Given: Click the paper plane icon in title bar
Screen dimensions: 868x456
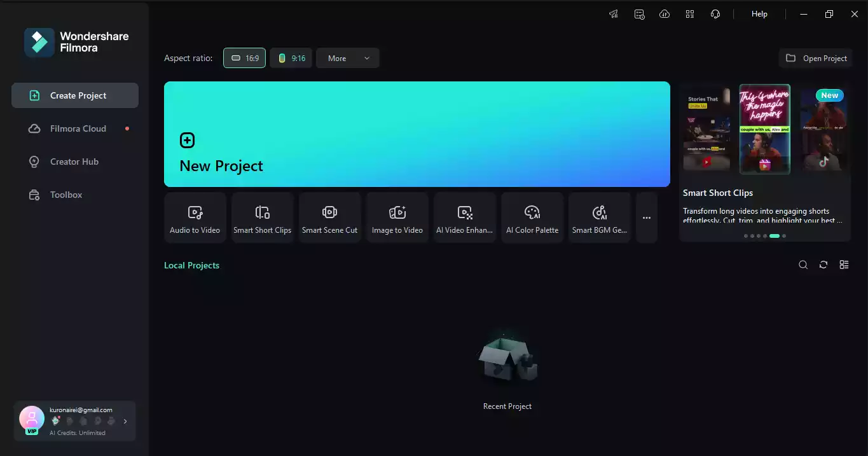Looking at the screenshot, I should (x=614, y=14).
